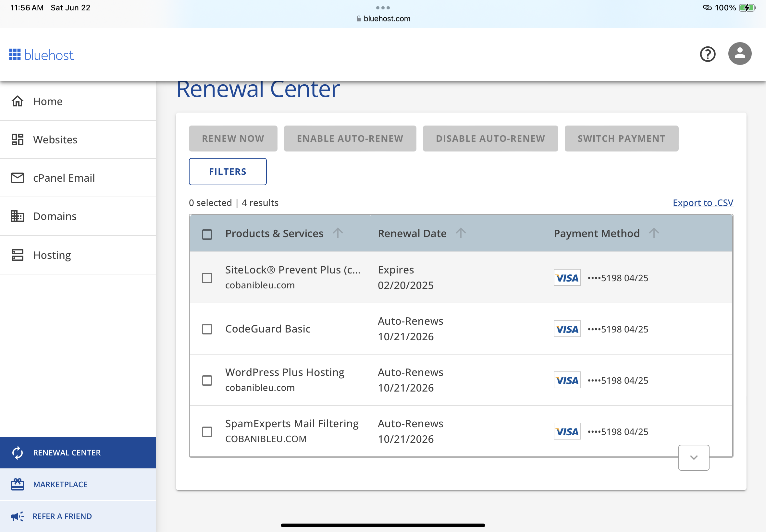Toggle the select-all checkbox in table header
The width and height of the screenshot is (766, 532).
(207, 234)
